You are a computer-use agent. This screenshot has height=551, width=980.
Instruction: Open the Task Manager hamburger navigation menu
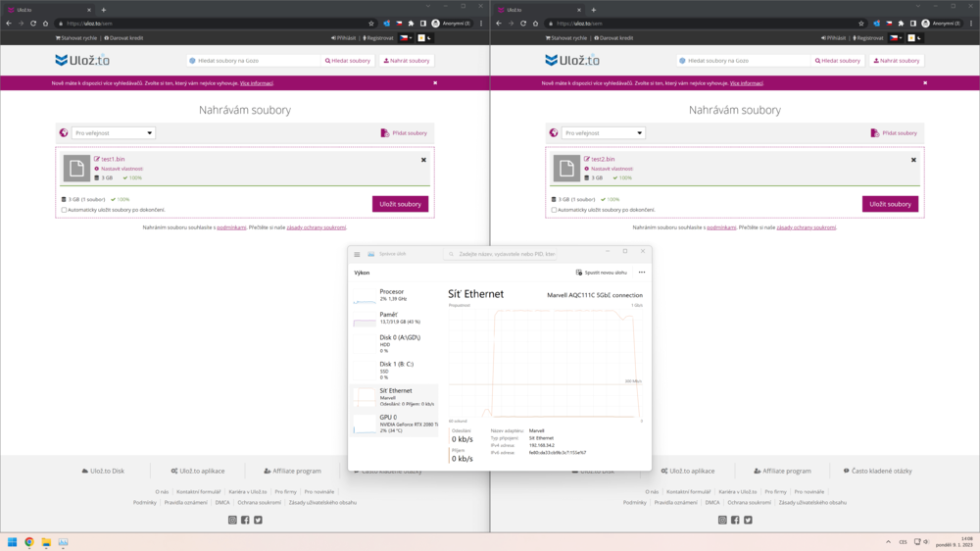click(x=357, y=254)
